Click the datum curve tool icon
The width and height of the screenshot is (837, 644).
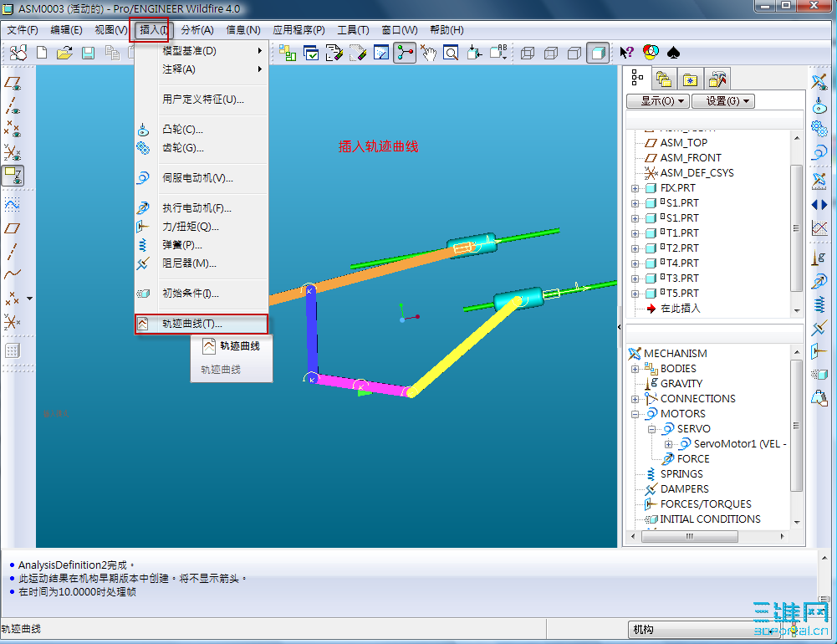coord(13,274)
